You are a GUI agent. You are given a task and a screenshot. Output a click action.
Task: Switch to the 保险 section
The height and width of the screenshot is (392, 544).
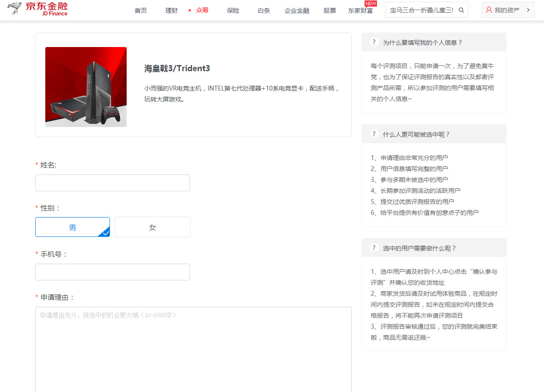coord(233,10)
